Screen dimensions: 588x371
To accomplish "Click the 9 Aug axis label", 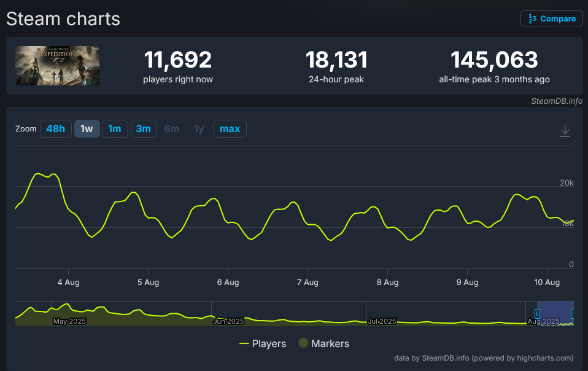I will [467, 282].
